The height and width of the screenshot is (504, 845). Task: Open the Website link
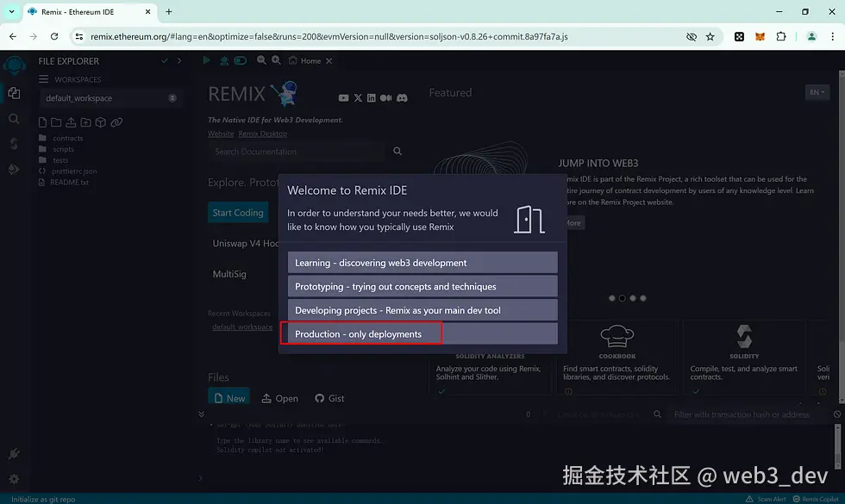coord(221,134)
